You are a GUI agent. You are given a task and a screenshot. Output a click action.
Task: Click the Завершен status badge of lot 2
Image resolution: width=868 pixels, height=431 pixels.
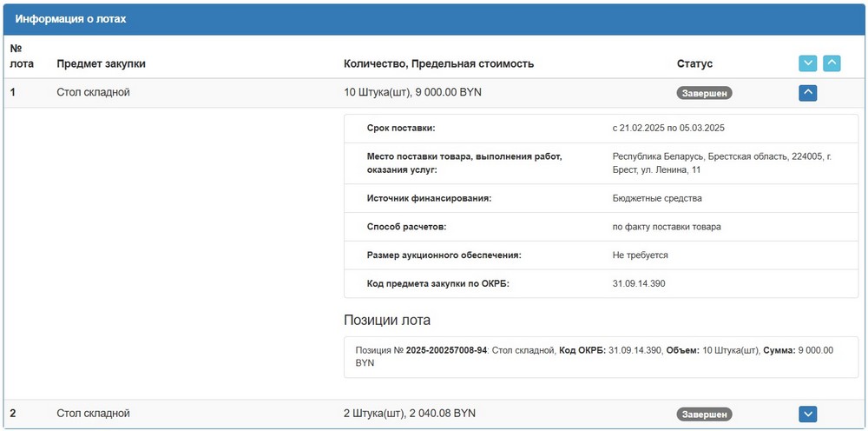[704, 414]
